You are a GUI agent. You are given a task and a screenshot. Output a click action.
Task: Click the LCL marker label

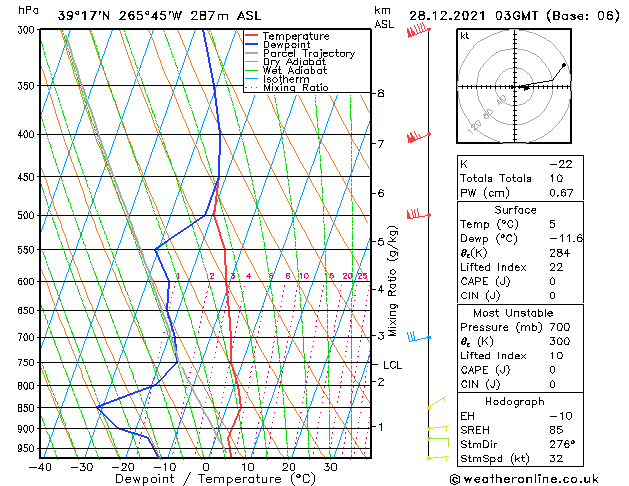point(392,365)
